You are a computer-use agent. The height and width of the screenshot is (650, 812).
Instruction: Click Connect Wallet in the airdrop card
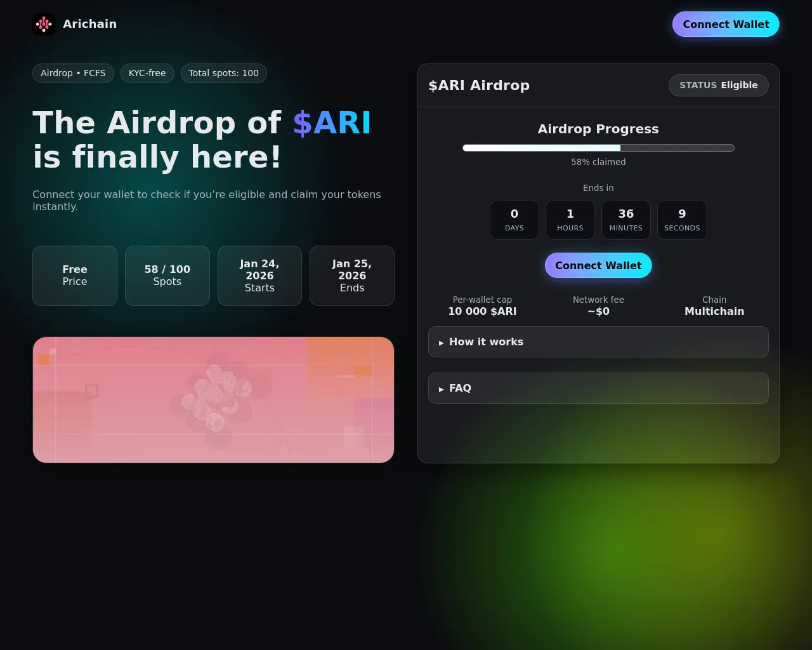598,265
